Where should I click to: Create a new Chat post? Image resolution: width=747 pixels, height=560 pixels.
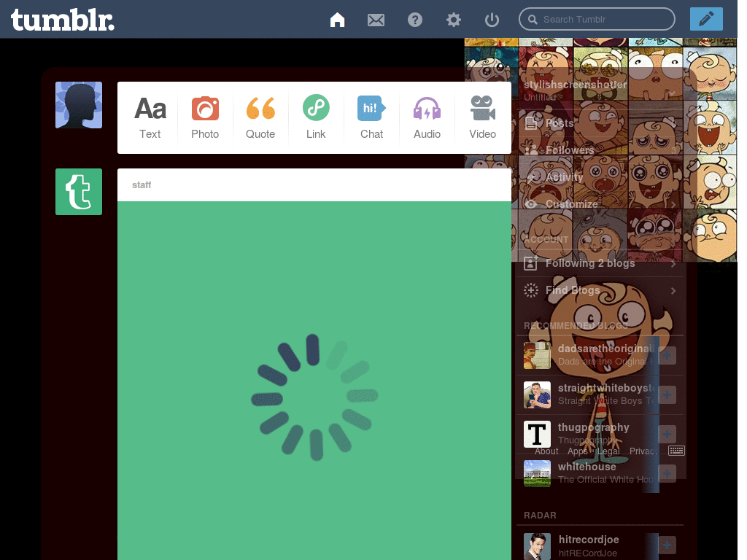(371, 117)
